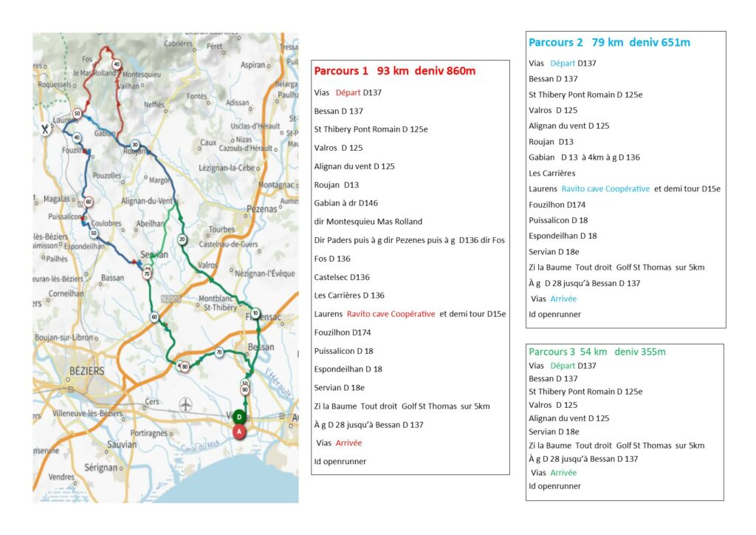756x535 pixels.
Task: Click 'Espondeilhan D 18' in Parcours 2
Action: [563, 236]
